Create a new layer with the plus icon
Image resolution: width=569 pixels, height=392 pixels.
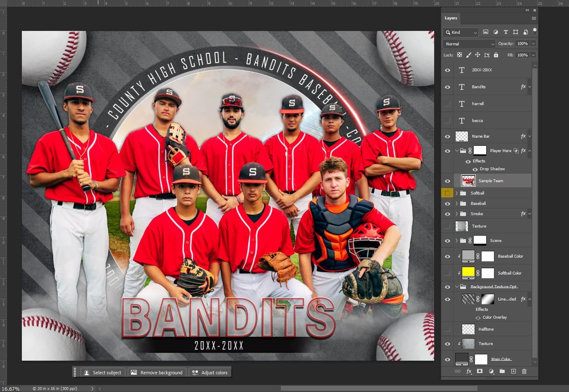click(514, 371)
